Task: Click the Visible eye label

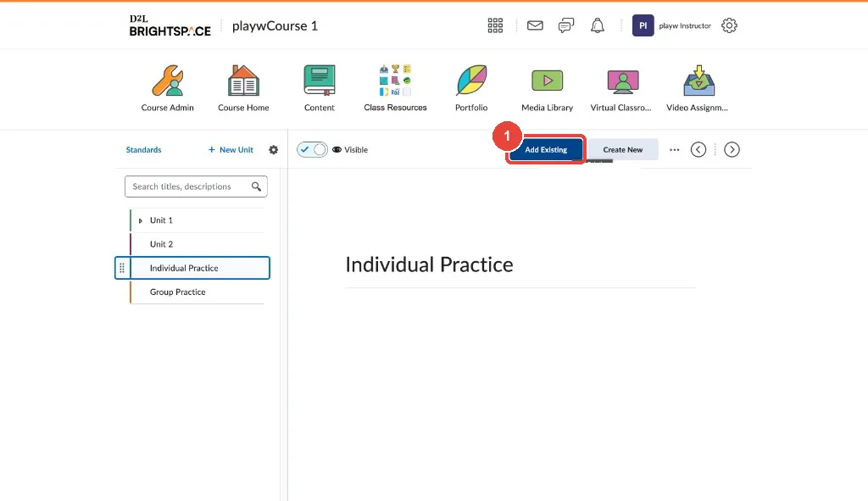Action: pos(350,149)
